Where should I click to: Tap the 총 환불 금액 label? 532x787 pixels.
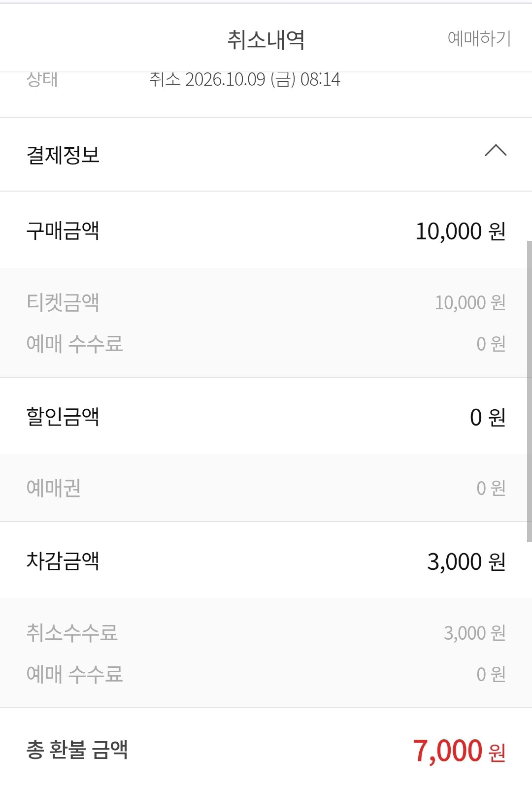click(x=77, y=750)
